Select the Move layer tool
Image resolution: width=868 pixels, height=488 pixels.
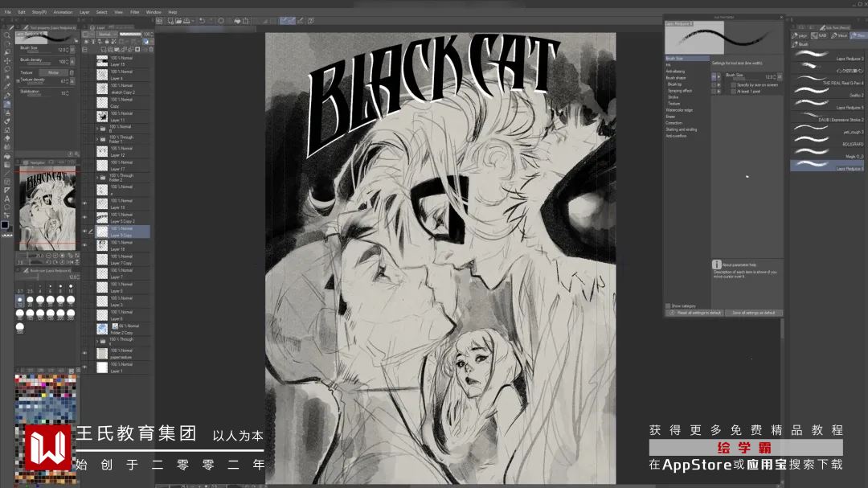tap(7, 60)
